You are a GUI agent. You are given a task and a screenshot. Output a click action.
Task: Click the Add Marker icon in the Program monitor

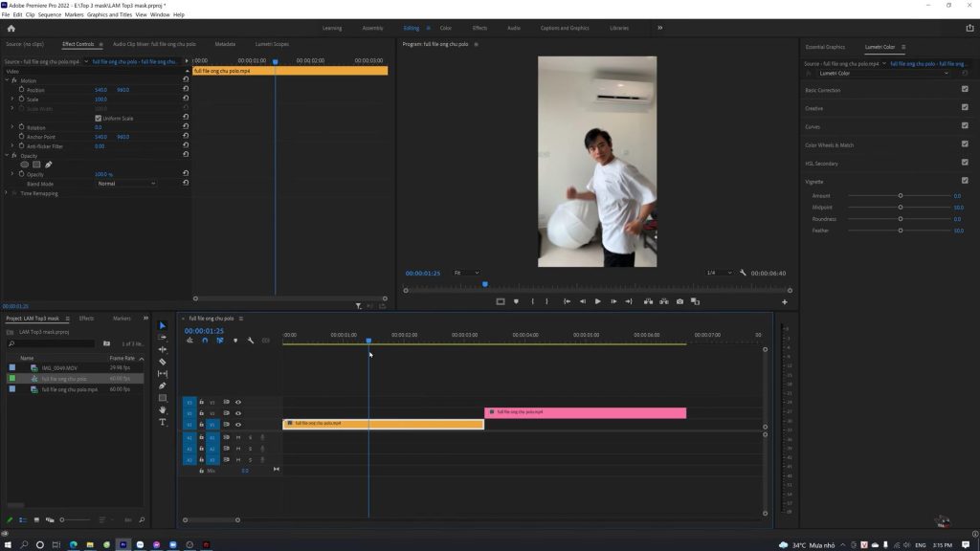pyautogui.click(x=516, y=301)
